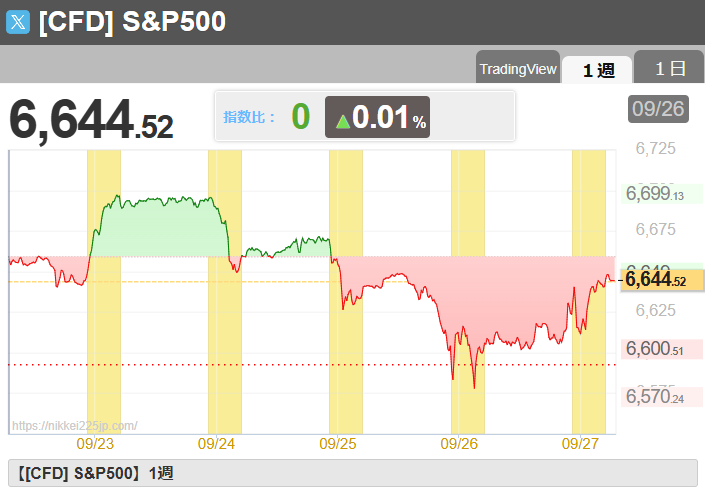Click the 6,699.13 high price label

coord(654,193)
